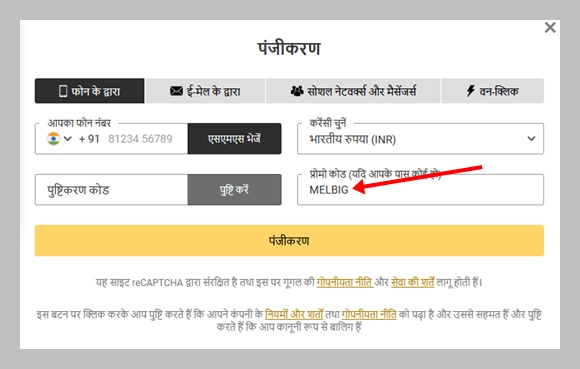Open the India flag country selector

[x=59, y=139]
